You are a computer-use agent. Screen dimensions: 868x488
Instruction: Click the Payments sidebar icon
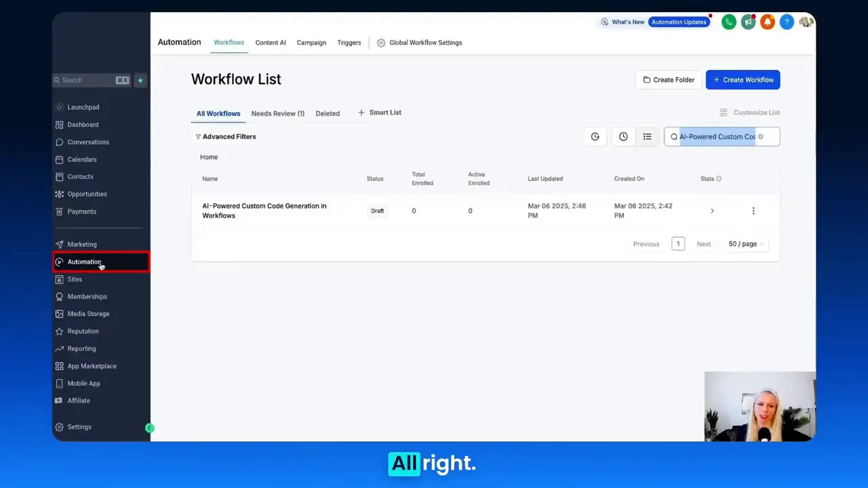click(60, 211)
